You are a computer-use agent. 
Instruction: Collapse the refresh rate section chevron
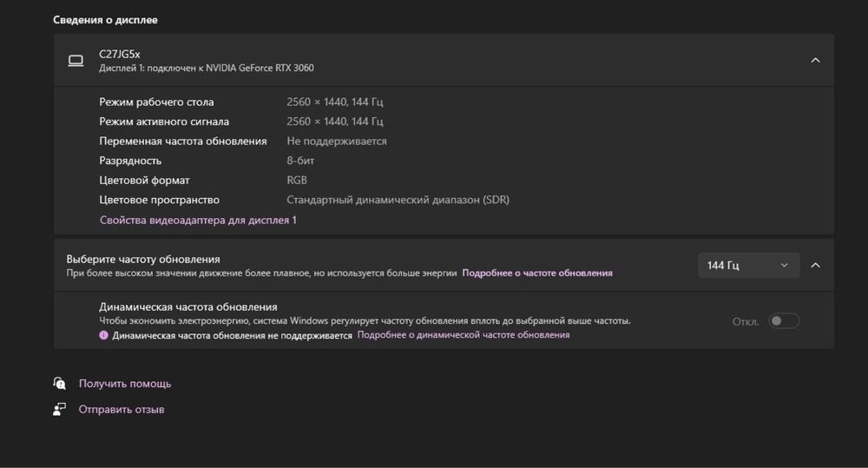click(815, 266)
